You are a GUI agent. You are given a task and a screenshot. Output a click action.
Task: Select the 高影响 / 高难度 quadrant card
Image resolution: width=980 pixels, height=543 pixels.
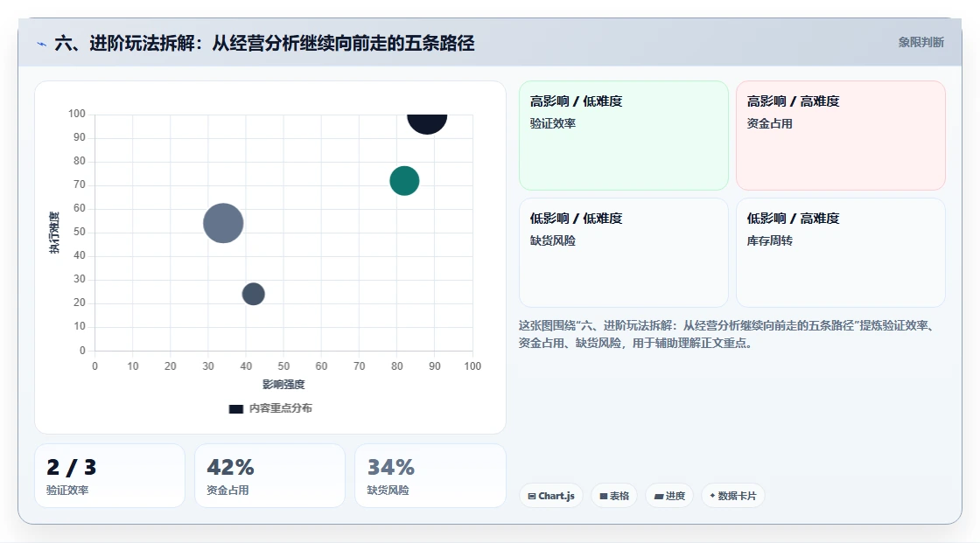coord(841,135)
